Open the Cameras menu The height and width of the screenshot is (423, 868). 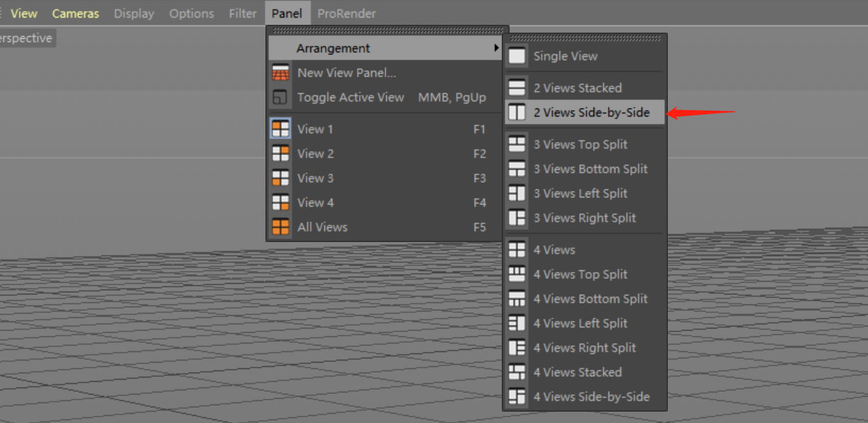tap(75, 13)
